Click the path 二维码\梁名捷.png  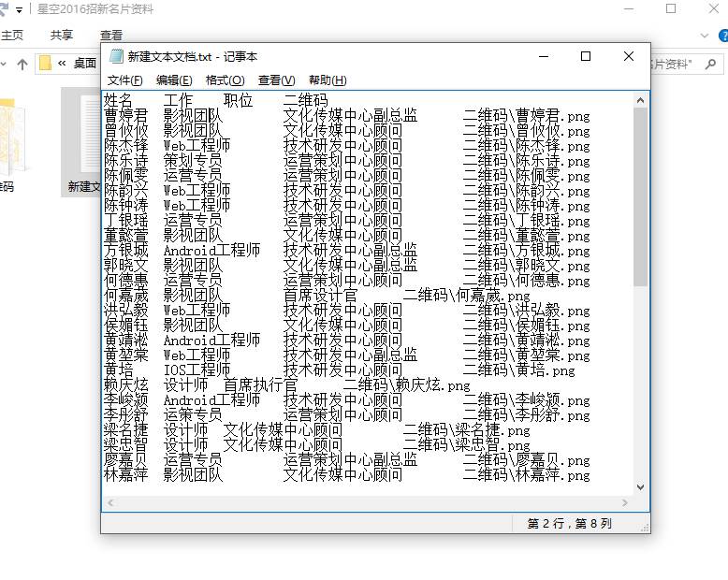467,430
